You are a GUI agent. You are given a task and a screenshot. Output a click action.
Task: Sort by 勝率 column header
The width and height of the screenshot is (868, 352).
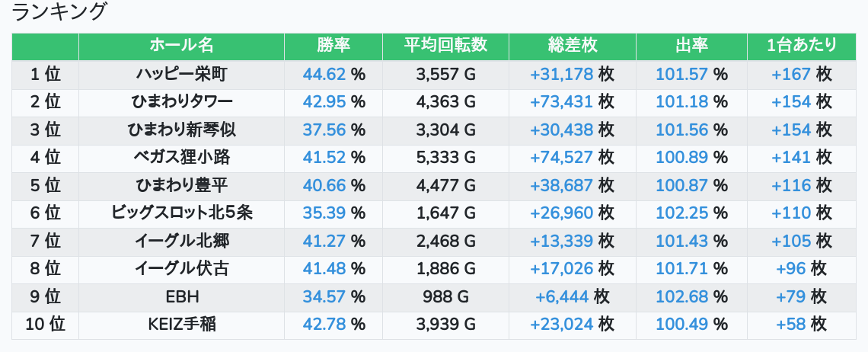pos(333,46)
